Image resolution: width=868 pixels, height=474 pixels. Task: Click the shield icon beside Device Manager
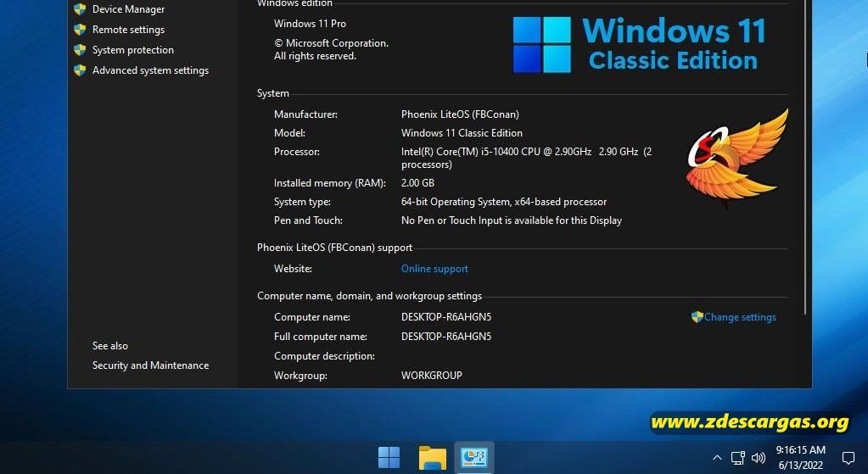tap(81, 9)
